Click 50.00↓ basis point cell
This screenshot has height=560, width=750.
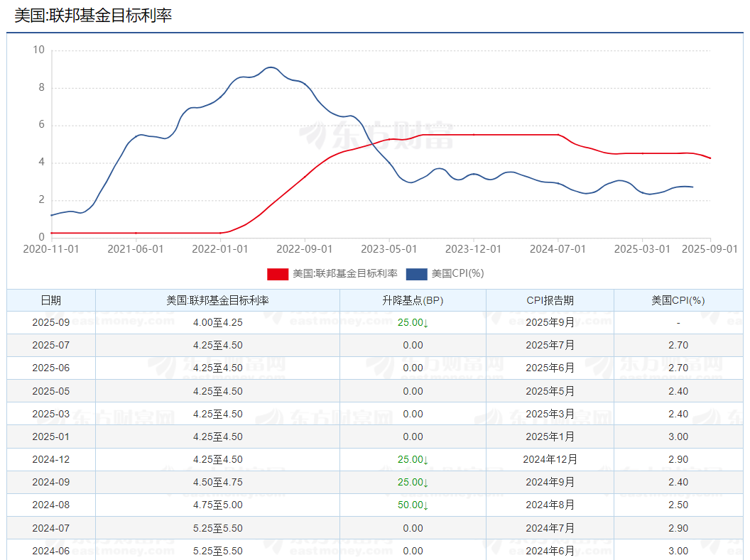[x=413, y=505]
